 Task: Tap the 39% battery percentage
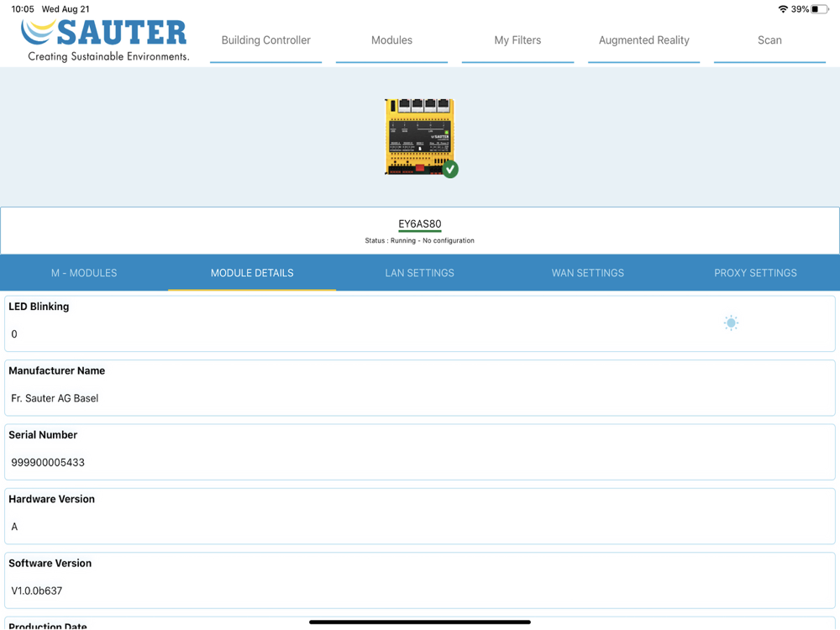pyautogui.click(x=800, y=9)
